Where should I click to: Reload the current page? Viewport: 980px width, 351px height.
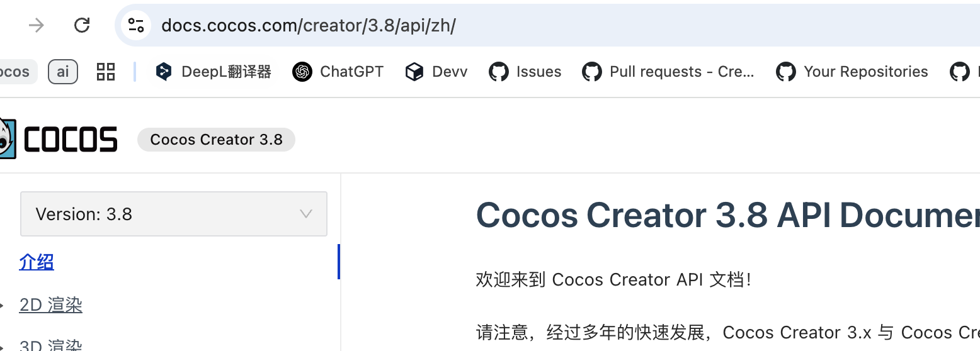pyautogui.click(x=82, y=25)
